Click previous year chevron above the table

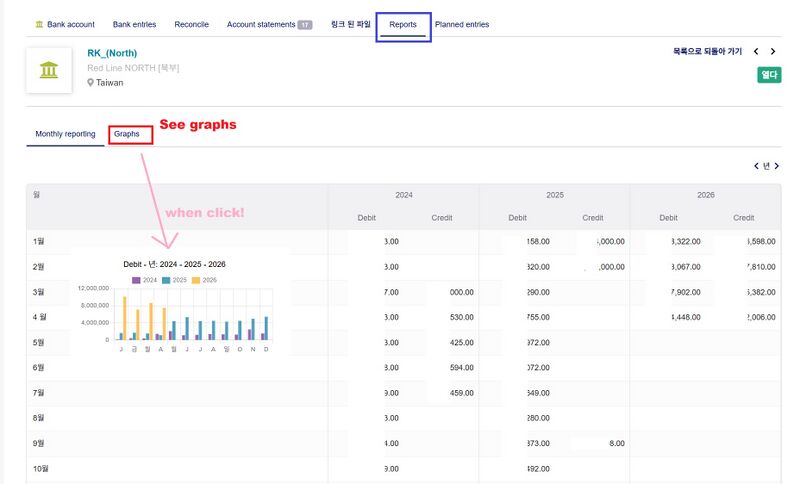pos(756,166)
